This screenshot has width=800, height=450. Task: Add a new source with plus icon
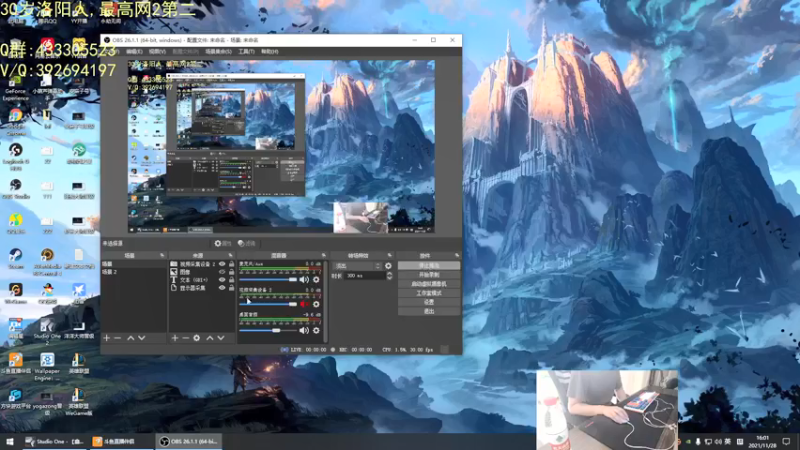coord(174,338)
